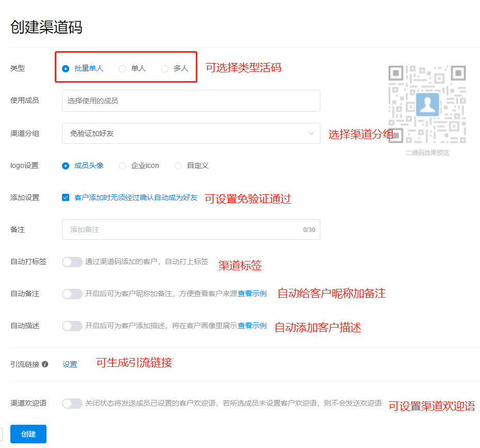Click the blue 创建 button
The height and width of the screenshot is (448, 480).
point(28,434)
